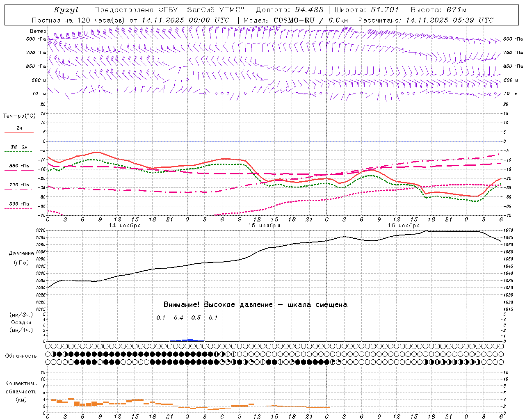Screen dimensions: 525x420
Task: Click 'Прогноз на 120 часа(ов)' forecast range text
Action: pyautogui.click(x=79, y=20)
